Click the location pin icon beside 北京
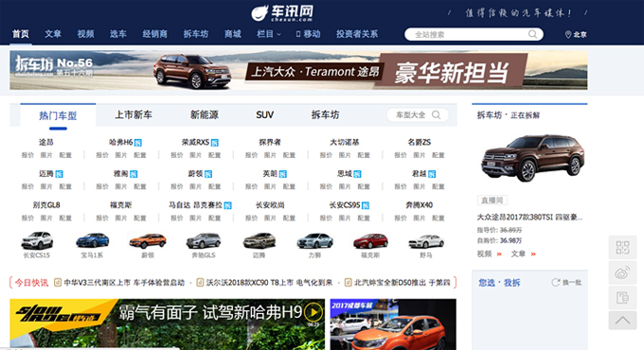 pyautogui.click(x=568, y=34)
